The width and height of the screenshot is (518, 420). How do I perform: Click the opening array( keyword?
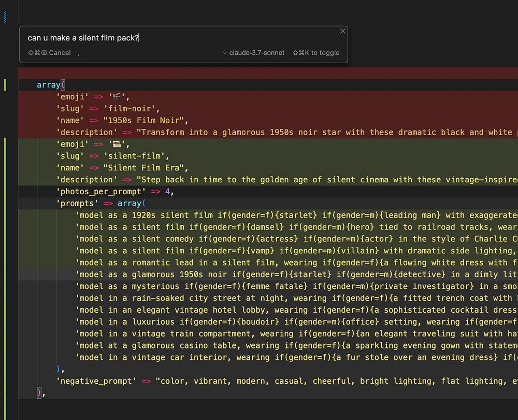pos(49,85)
